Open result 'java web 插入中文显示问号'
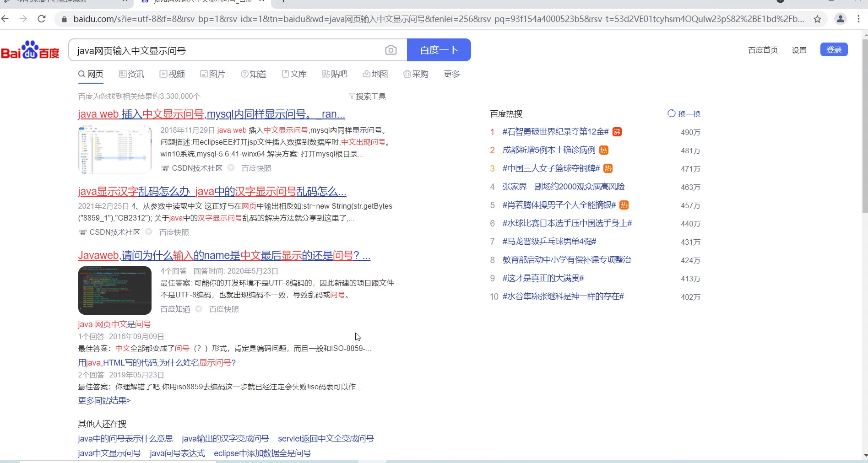This screenshot has width=868, height=463. point(212,114)
